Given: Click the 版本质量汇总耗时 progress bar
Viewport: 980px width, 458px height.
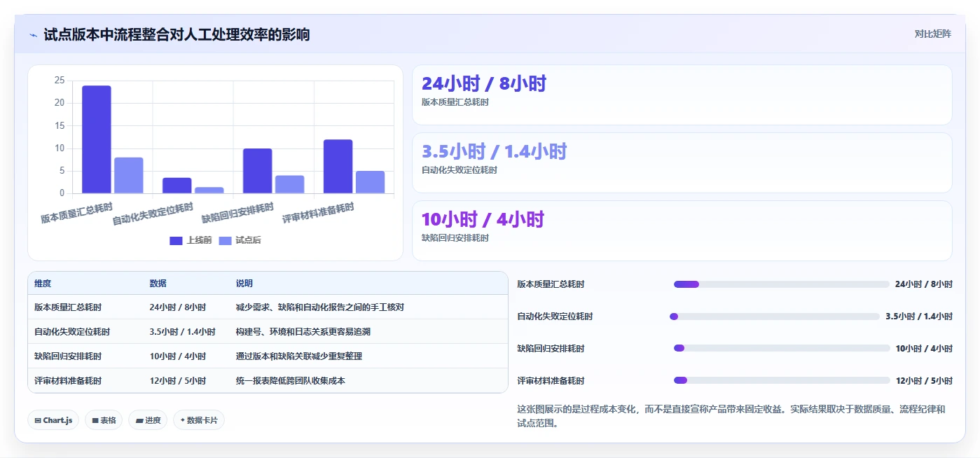Looking at the screenshot, I should tap(782, 284).
